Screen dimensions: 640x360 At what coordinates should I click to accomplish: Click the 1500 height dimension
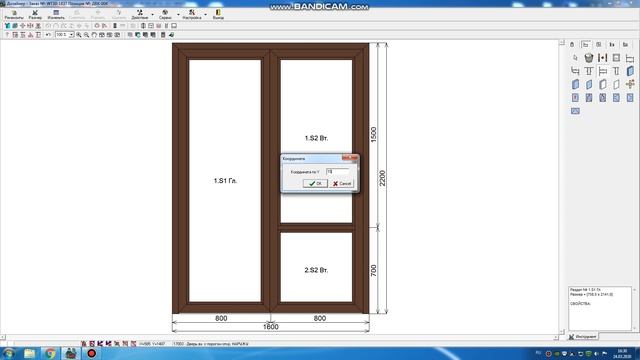[x=373, y=135]
